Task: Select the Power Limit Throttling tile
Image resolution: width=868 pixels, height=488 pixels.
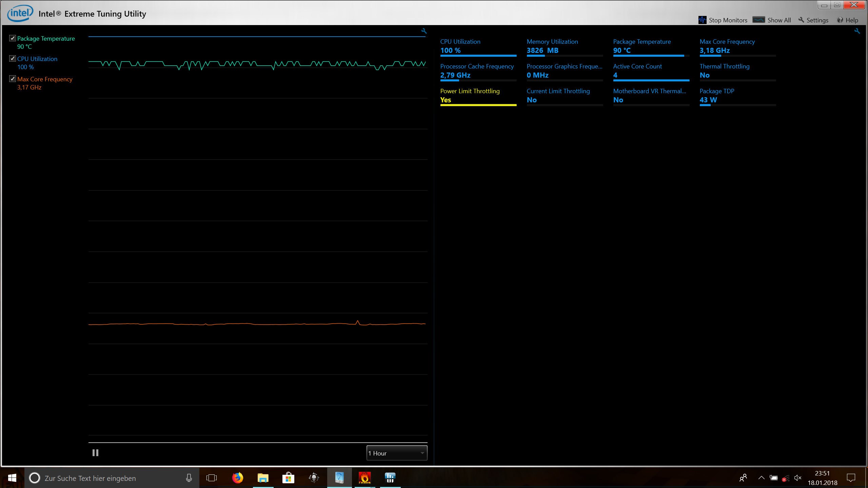Action: [478, 96]
